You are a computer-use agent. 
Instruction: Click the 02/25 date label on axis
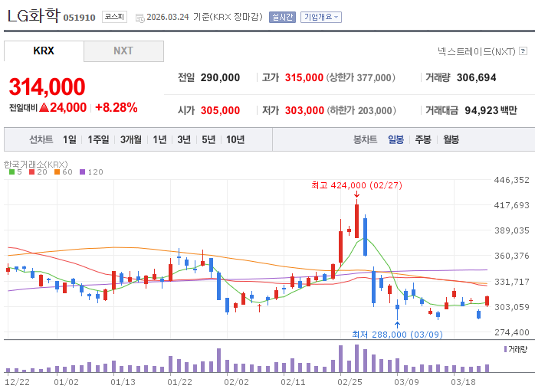coord(350,382)
